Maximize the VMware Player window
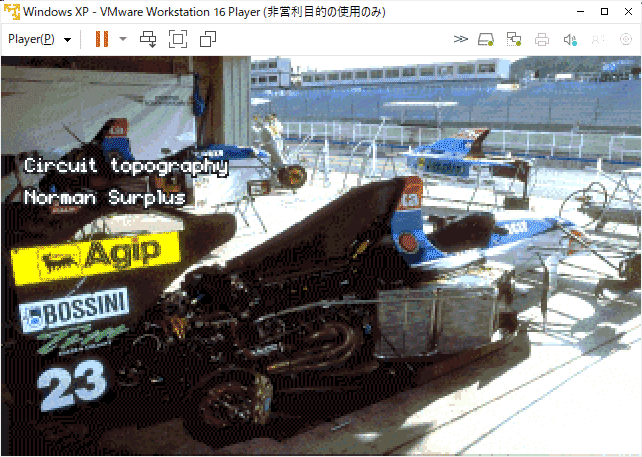Viewport: 642px width, 457px height. 604,11
